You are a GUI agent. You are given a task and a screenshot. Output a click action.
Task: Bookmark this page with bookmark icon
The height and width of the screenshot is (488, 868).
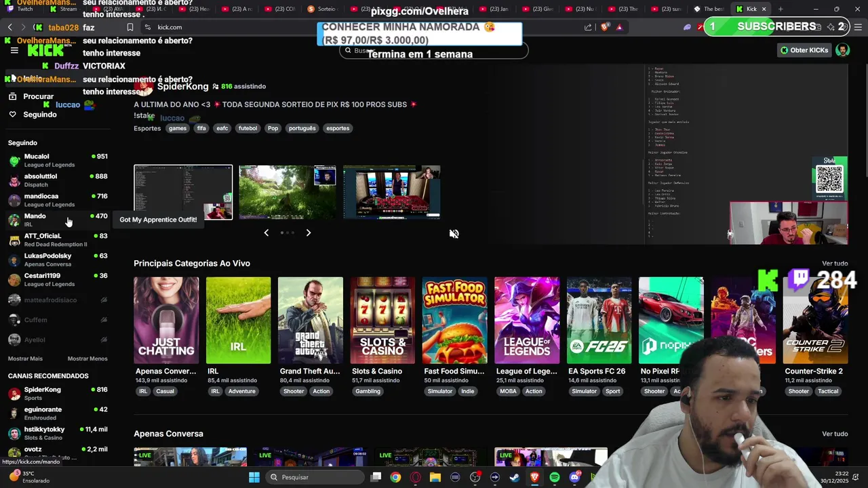pos(130,27)
